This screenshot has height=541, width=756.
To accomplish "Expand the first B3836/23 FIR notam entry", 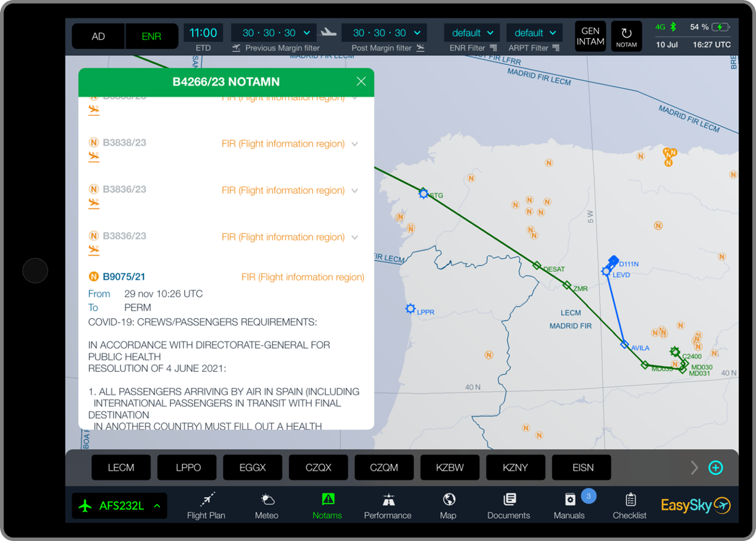I will pos(355,190).
